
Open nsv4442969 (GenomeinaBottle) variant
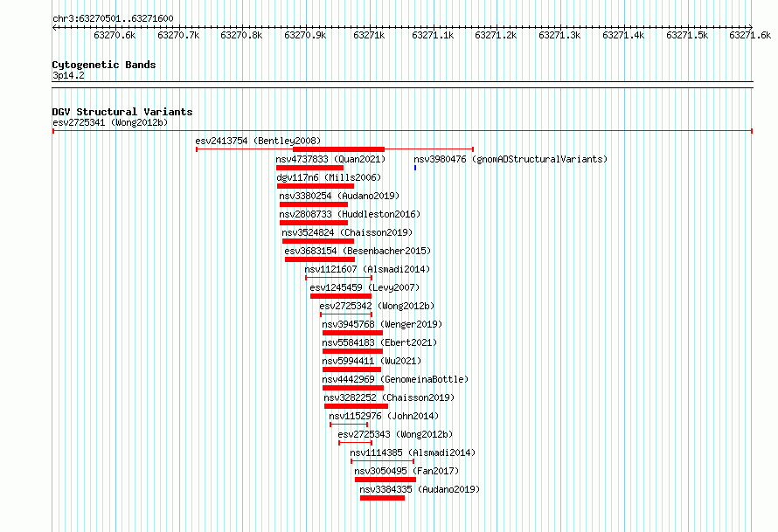click(395, 379)
